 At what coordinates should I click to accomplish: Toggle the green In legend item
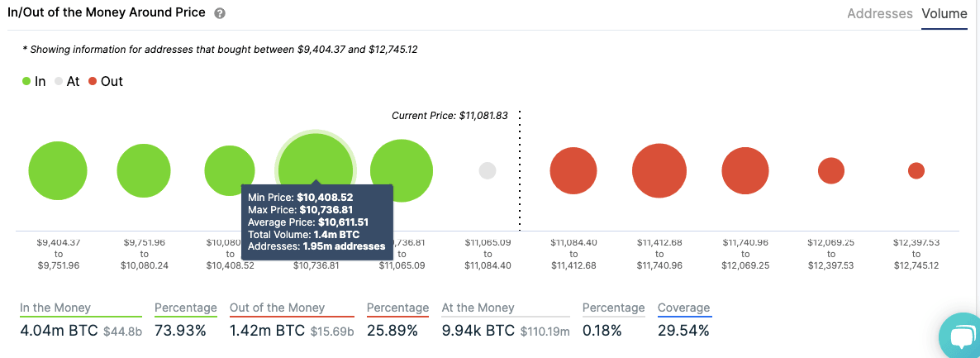[34, 82]
